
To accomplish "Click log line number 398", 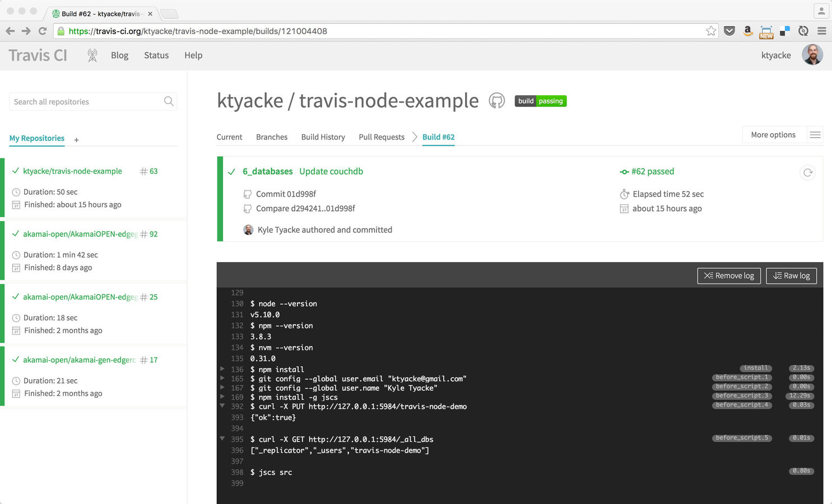I will click(237, 472).
